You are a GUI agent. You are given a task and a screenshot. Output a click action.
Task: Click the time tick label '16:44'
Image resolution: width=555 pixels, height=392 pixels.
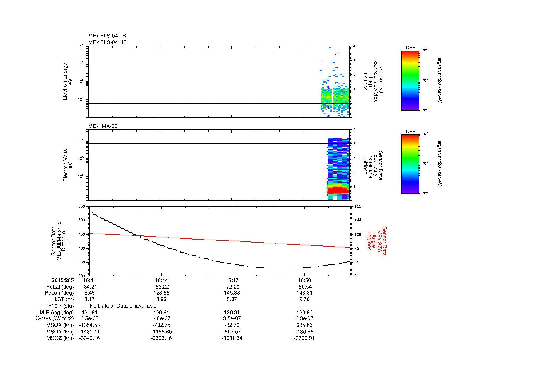pos(161,280)
